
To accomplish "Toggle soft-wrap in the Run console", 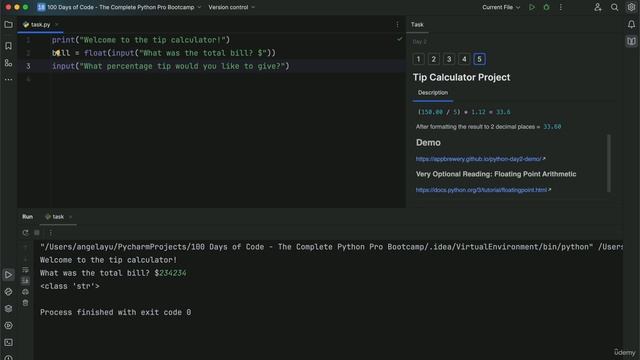I will pyautogui.click(x=25, y=270).
